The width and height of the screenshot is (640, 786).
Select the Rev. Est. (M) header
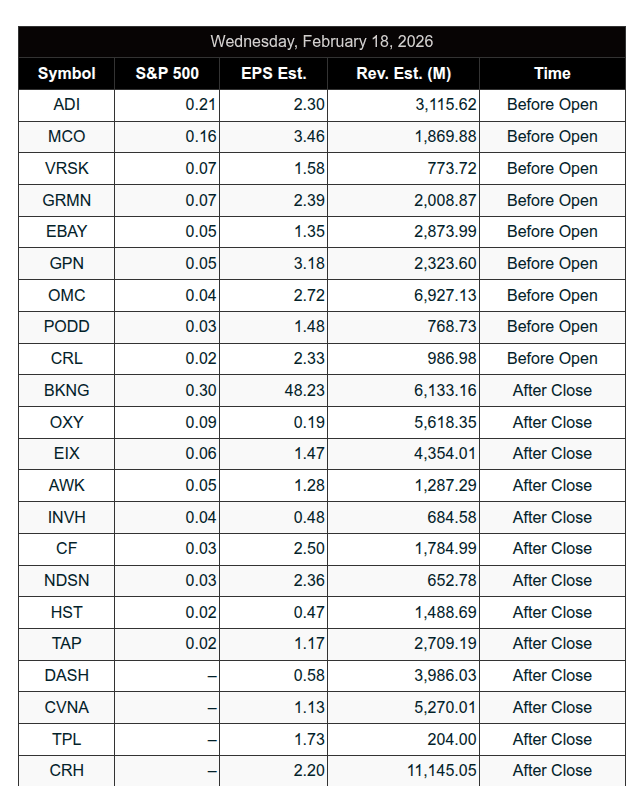(403, 73)
